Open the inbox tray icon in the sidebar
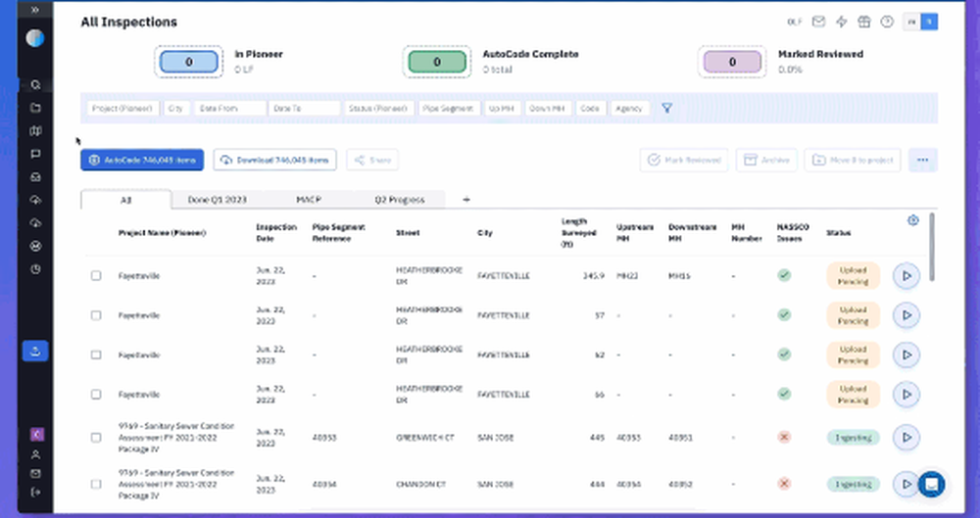Screen dimensions: 980x518 click(35, 177)
